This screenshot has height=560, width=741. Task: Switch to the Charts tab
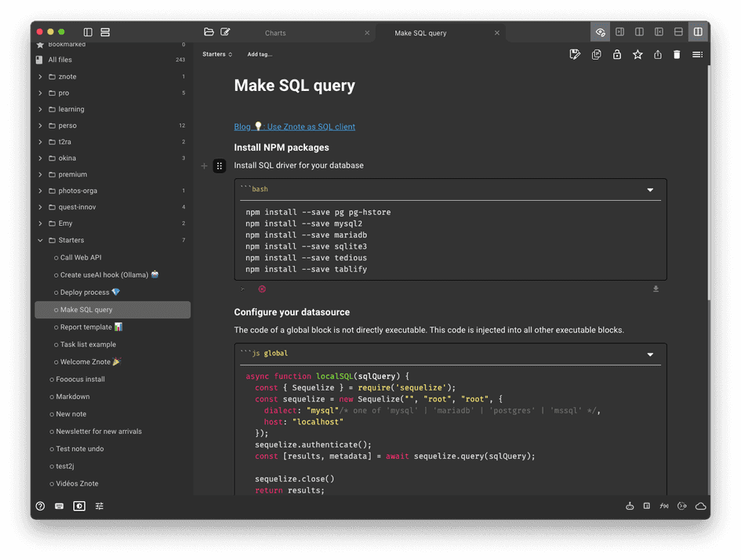click(x=275, y=32)
